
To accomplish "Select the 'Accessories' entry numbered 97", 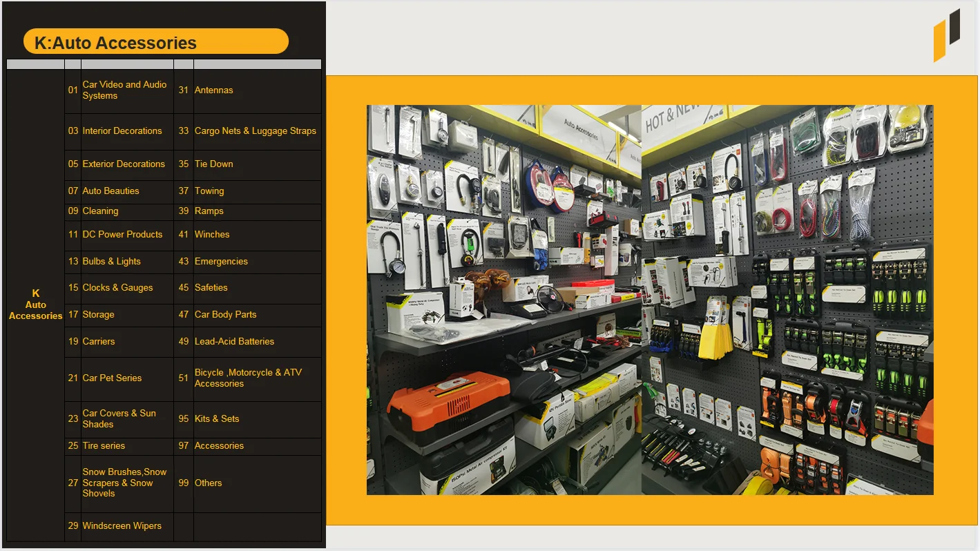I will click(x=219, y=446).
